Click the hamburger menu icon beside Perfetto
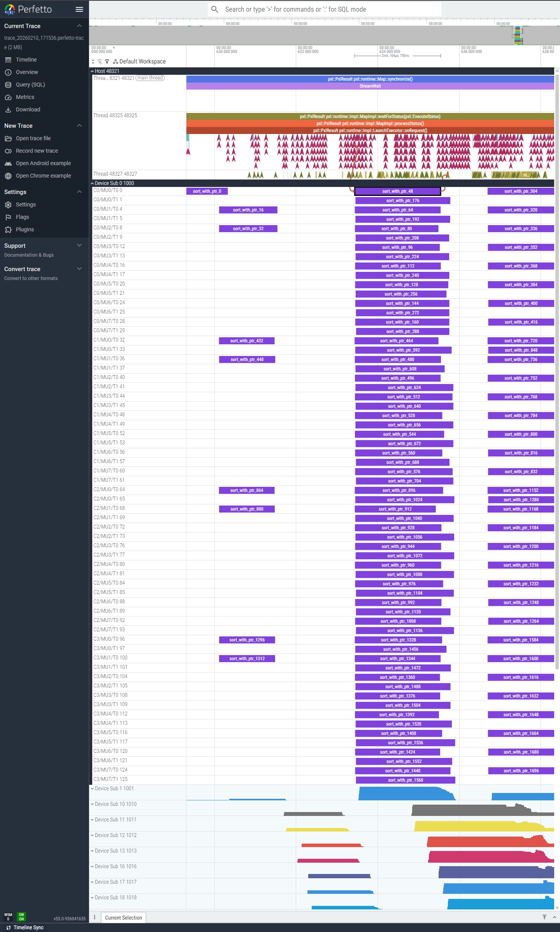 coord(79,9)
